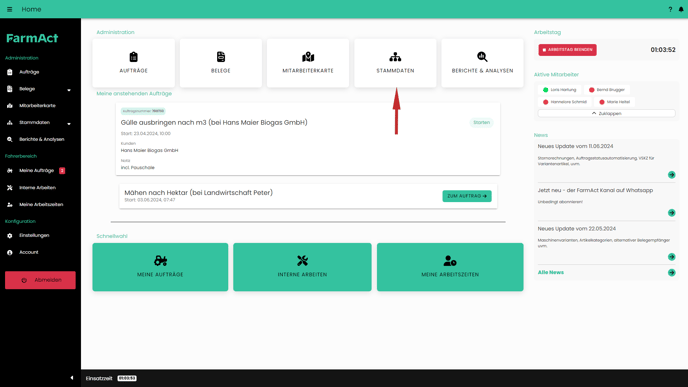This screenshot has width=688, height=387.
Task: Open the Belege document tile
Action: click(221, 63)
